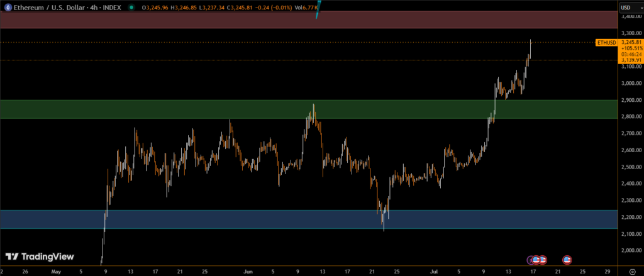Click the second US flag event icon

point(543,259)
